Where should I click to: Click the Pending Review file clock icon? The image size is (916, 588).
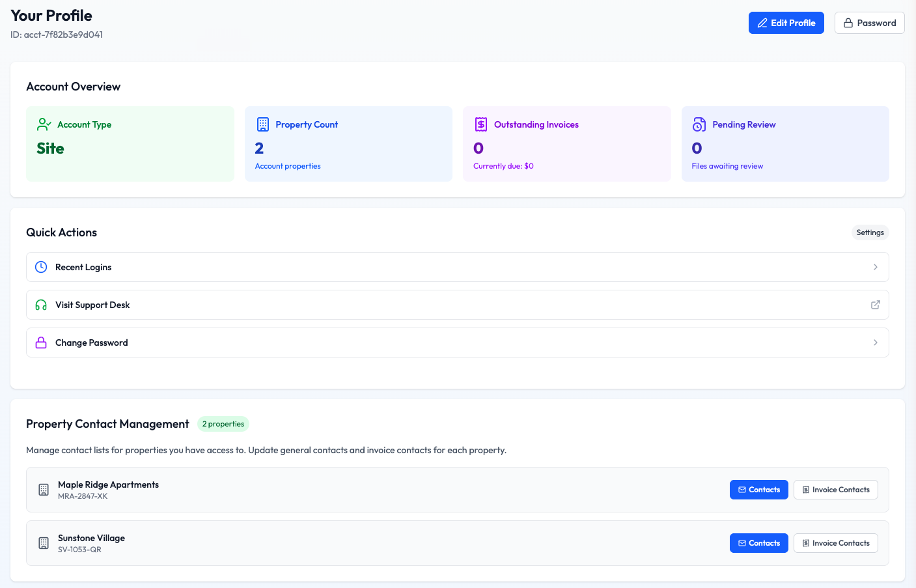click(x=699, y=124)
